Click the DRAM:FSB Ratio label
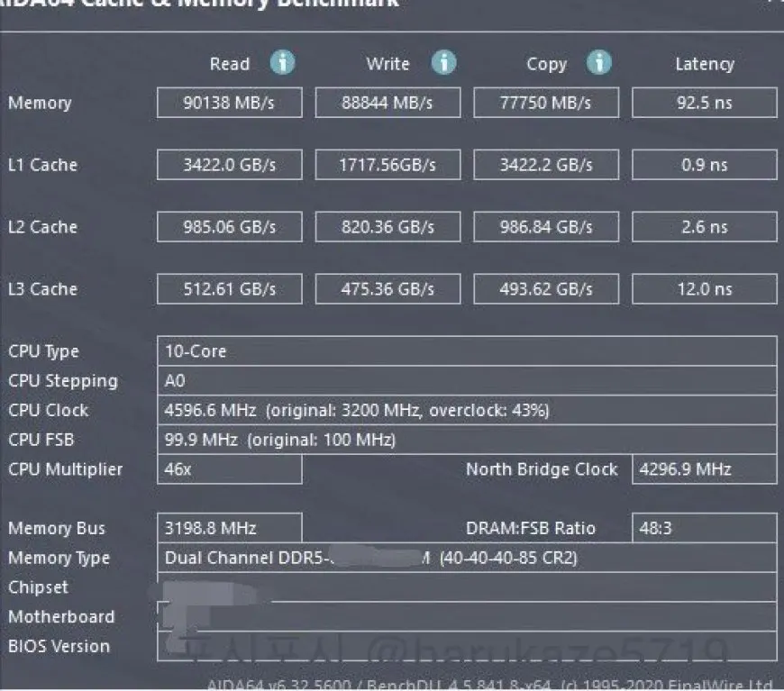Viewport: 784px width, 691px height. tap(531, 528)
